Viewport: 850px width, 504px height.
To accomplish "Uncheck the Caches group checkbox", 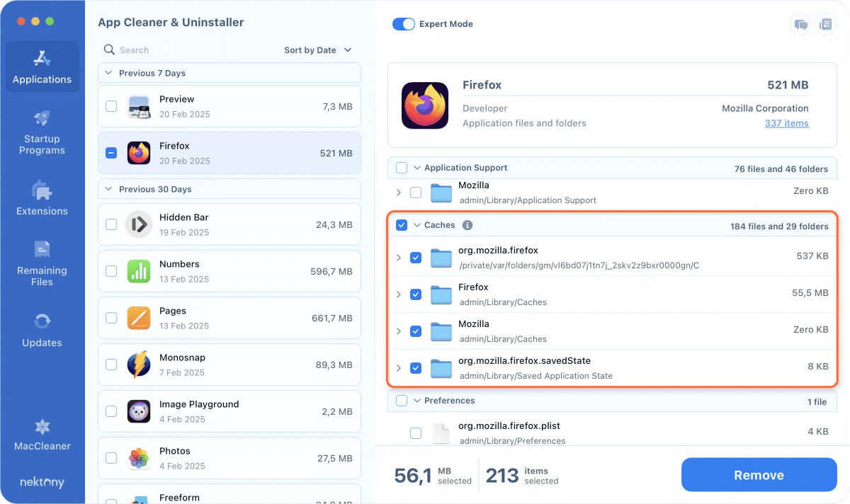I will click(x=402, y=225).
